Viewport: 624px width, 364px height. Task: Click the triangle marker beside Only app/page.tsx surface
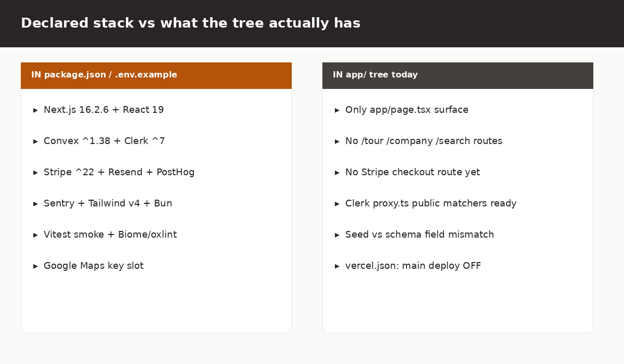pos(337,110)
